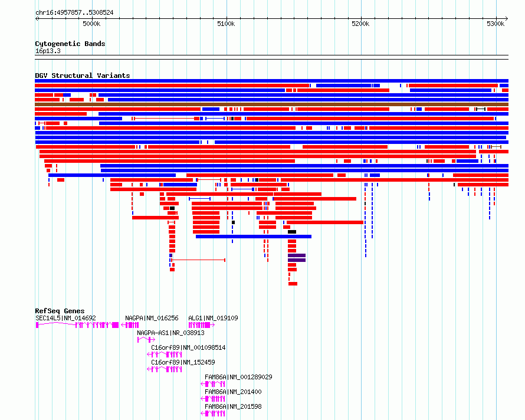Click the Cytogenetic Bands track title
This screenshot has height=420, width=525.
point(70,44)
